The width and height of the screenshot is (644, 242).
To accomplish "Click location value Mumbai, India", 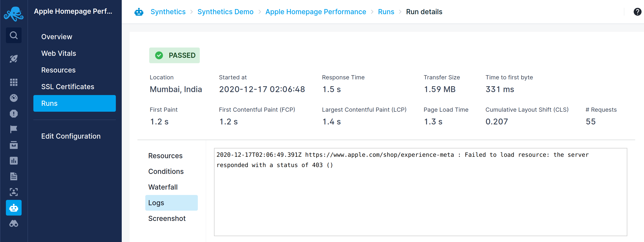I will point(176,89).
